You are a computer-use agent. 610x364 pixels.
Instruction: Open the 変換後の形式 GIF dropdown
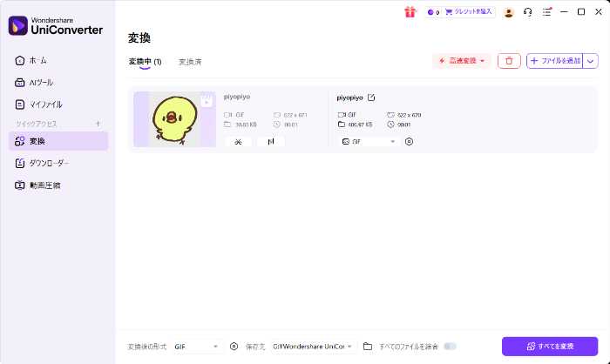pyautogui.click(x=196, y=347)
